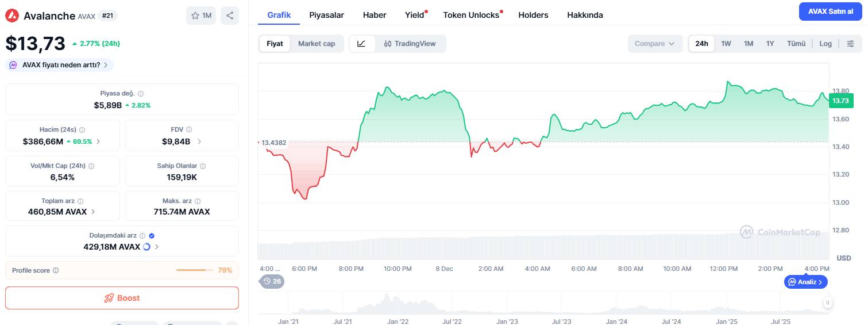The image size is (868, 325).
Task: Click info icon beside Piyasa değ.
Action: click(x=141, y=93)
